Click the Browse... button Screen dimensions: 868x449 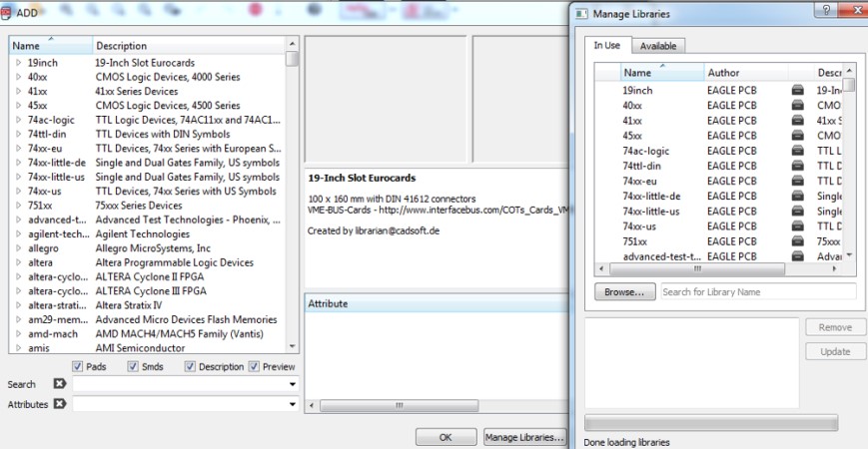[x=624, y=292]
